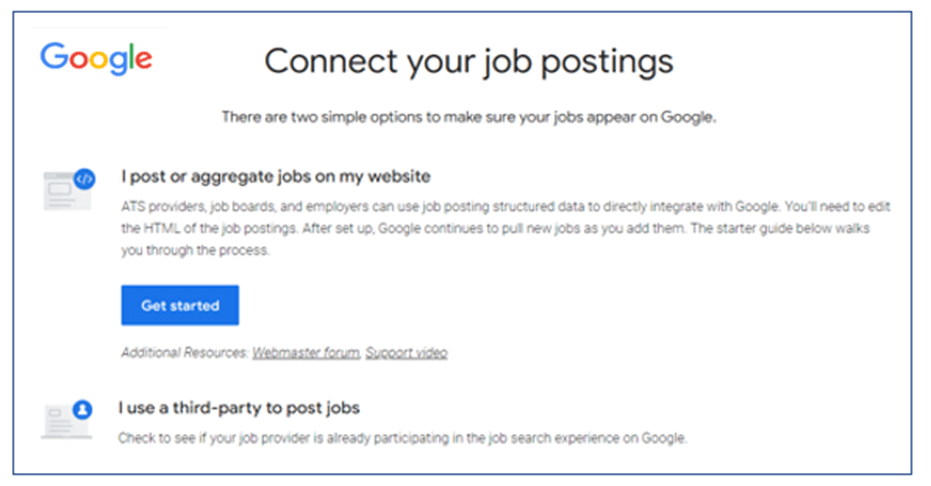Click the red letter e in Google logo
The height and width of the screenshot is (486, 931).
[143, 60]
